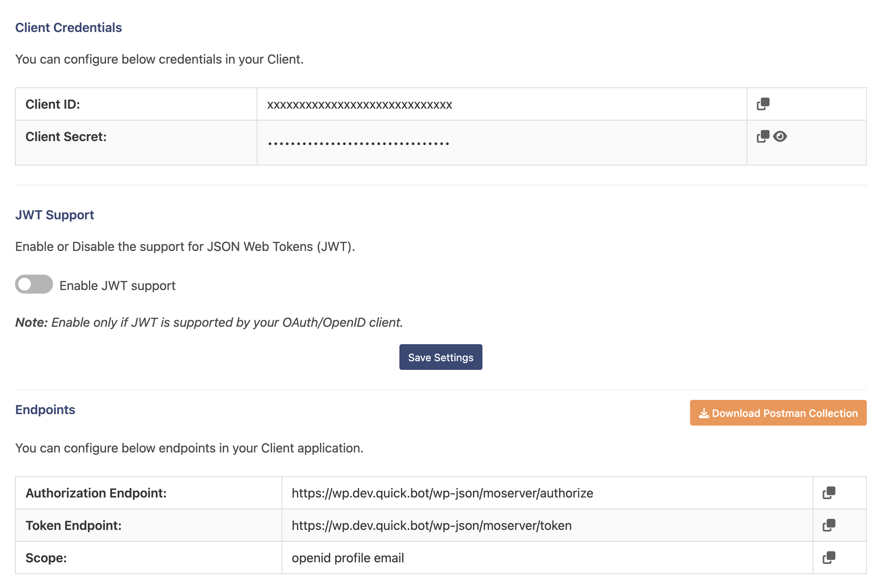Viewport: 885px width, 588px height.
Task: Copy the Authorization Endpoint URL
Action: click(828, 493)
